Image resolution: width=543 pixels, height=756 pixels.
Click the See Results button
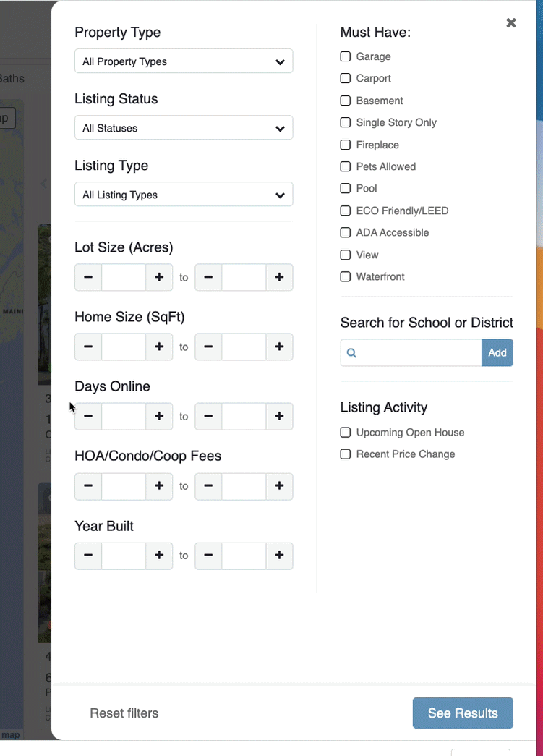click(x=463, y=713)
